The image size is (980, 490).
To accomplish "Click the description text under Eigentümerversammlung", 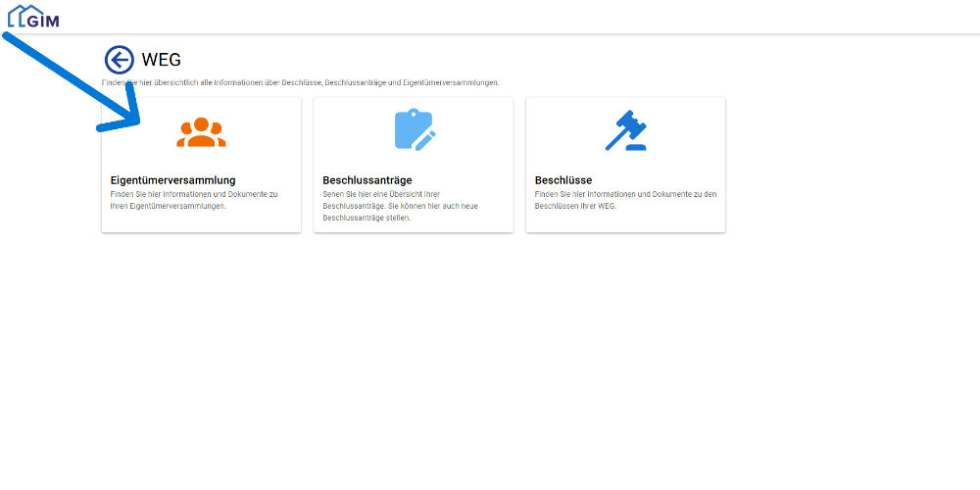I will [193, 200].
